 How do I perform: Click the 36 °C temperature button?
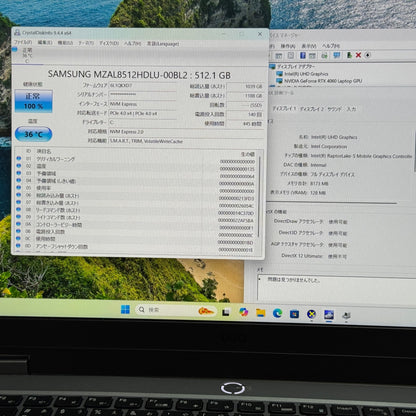(33, 134)
